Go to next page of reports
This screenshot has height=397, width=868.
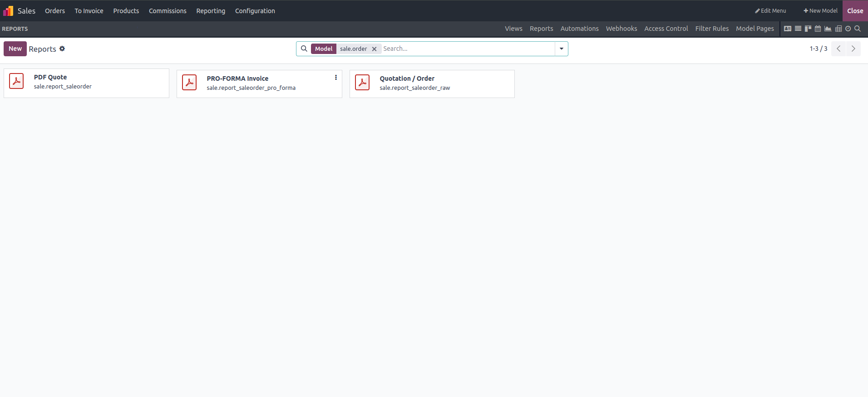pyautogui.click(x=853, y=49)
